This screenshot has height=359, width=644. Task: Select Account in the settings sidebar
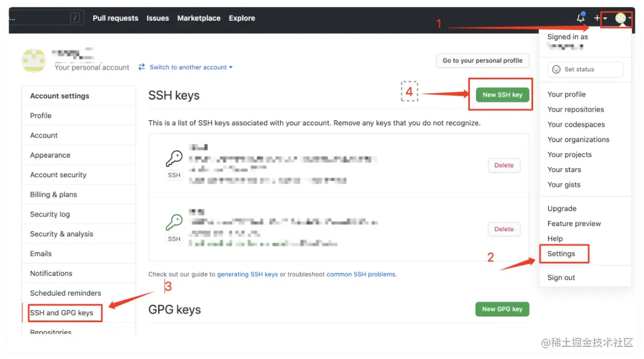coord(78,135)
